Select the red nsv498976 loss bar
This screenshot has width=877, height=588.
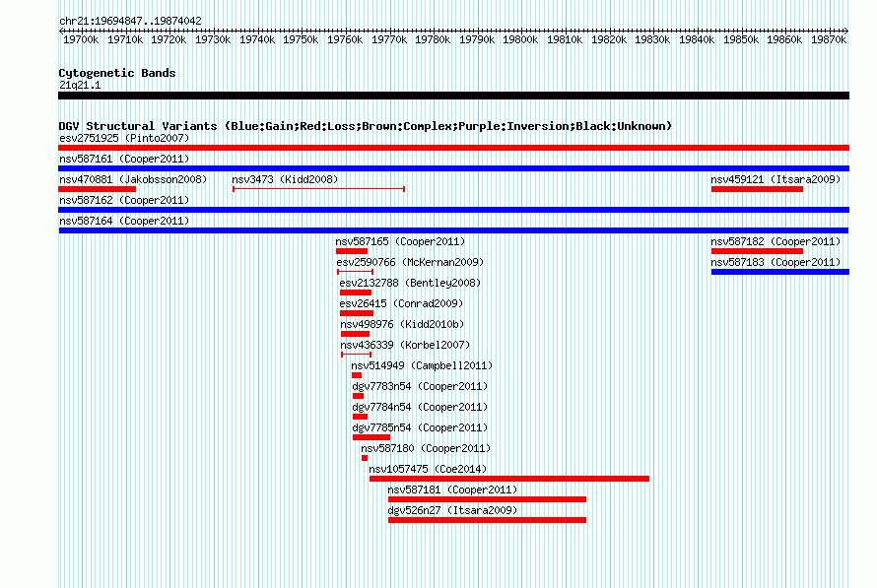(x=355, y=334)
